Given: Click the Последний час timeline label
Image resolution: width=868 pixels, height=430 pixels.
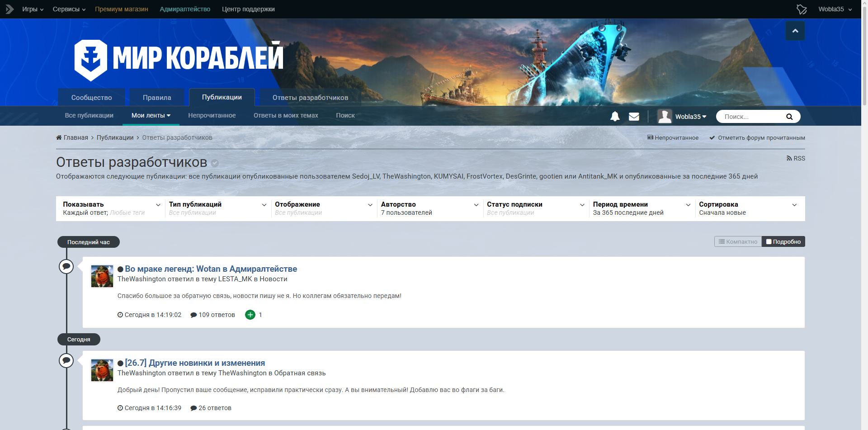Looking at the screenshot, I should pyautogui.click(x=89, y=242).
